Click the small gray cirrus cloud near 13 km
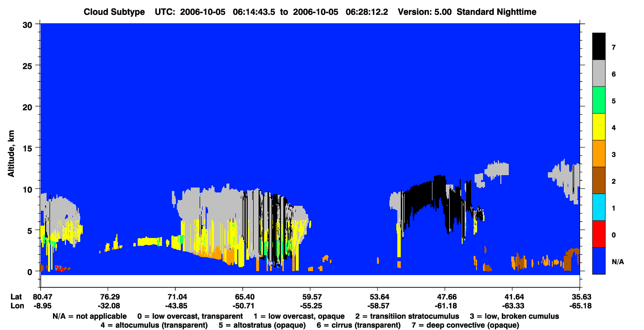 (x=496, y=170)
